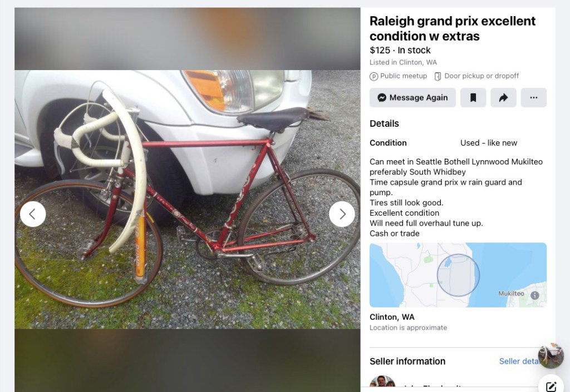Screen dimensions: 570x392
Task: Click the Message Again button
Action: 412,98
